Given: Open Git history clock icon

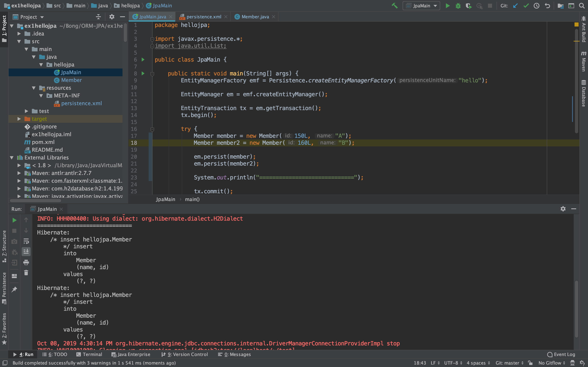Looking at the screenshot, I should click(x=537, y=6).
